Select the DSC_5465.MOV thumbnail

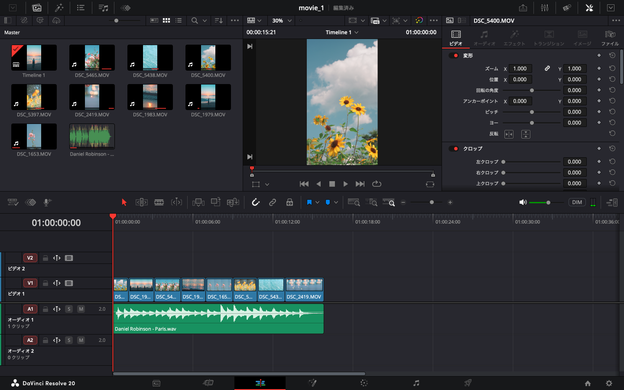[92, 57]
